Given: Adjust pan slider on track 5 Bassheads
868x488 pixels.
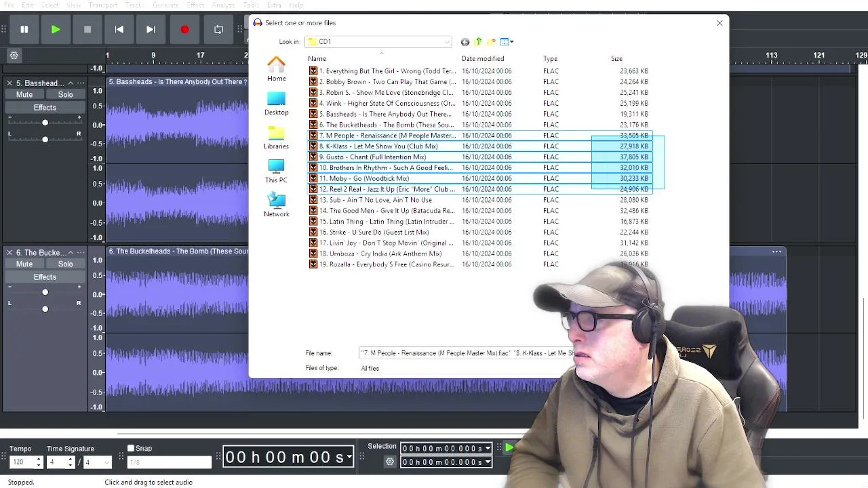Looking at the screenshot, I should tap(45, 139).
